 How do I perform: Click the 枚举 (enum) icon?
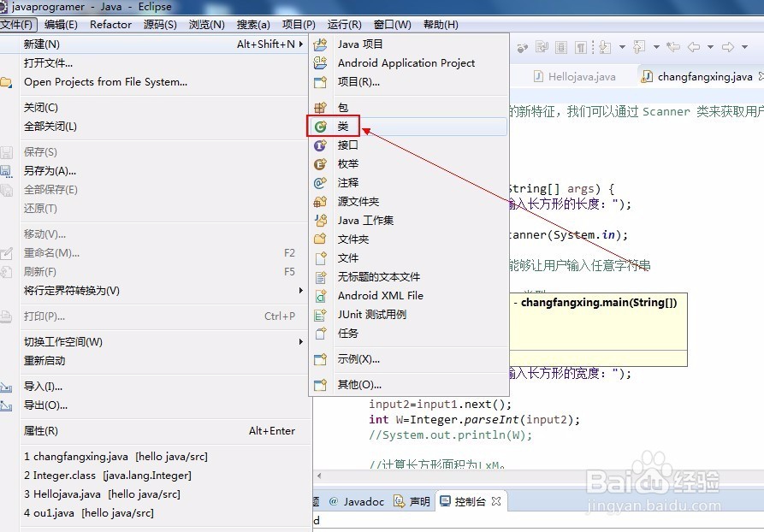pyautogui.click(x=320, y=164)
